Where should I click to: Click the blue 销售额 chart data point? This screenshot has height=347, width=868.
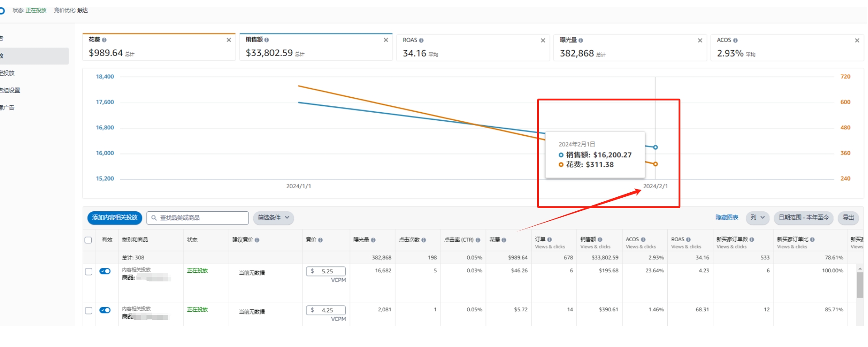[656, 147]
